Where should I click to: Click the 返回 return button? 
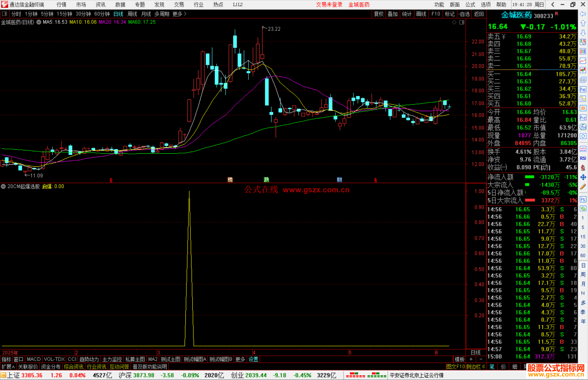pos(479,14)
